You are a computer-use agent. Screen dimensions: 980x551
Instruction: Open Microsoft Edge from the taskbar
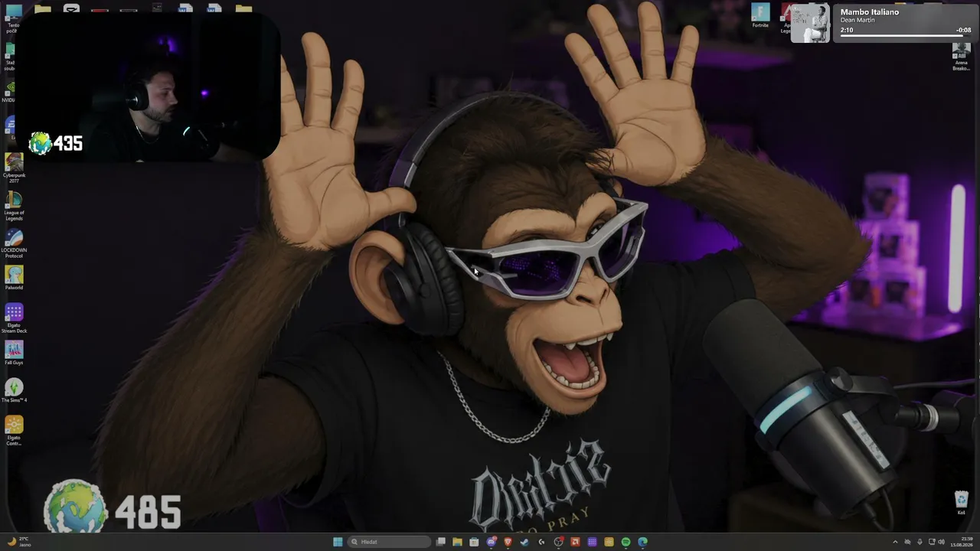pos(642,542)
